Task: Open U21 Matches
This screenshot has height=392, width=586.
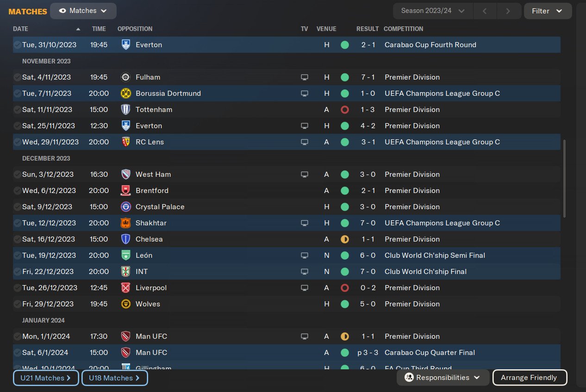Action: point(46,378)
